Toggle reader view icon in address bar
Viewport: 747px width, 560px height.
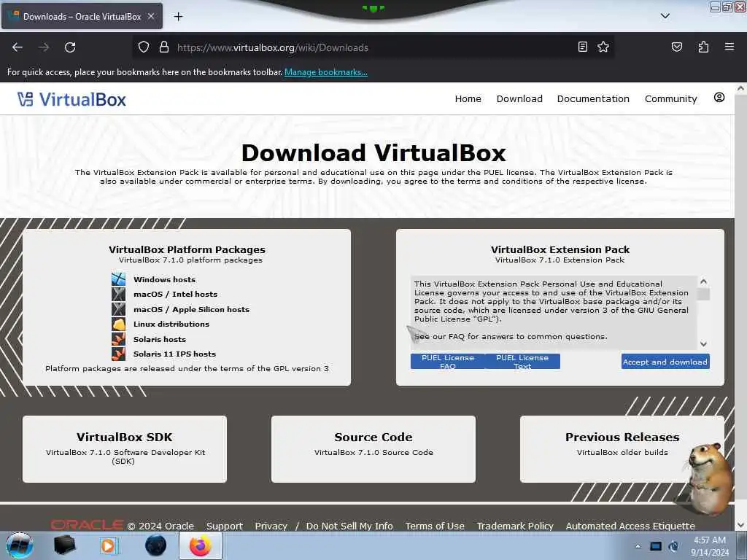[x=582, y=47]
